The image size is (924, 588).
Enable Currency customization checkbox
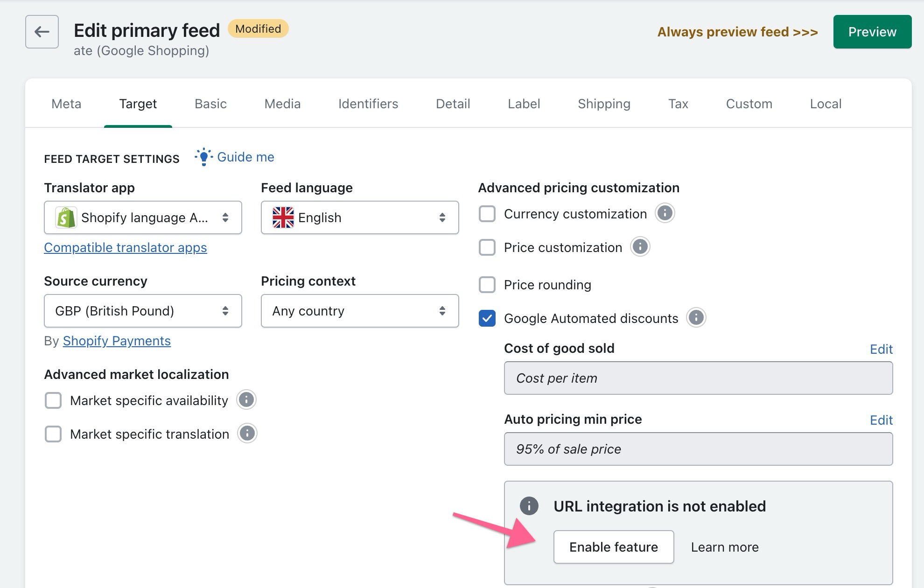coord(487,214)
